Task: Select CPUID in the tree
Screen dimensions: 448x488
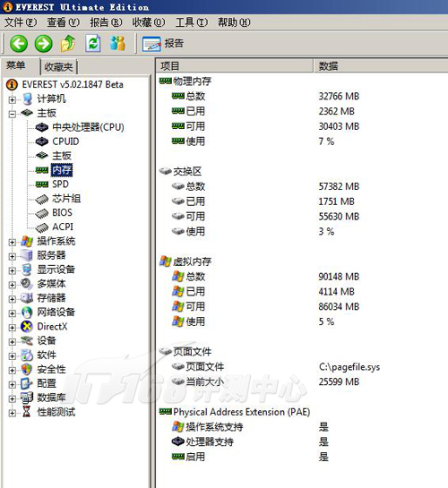Action: [65, 141]
